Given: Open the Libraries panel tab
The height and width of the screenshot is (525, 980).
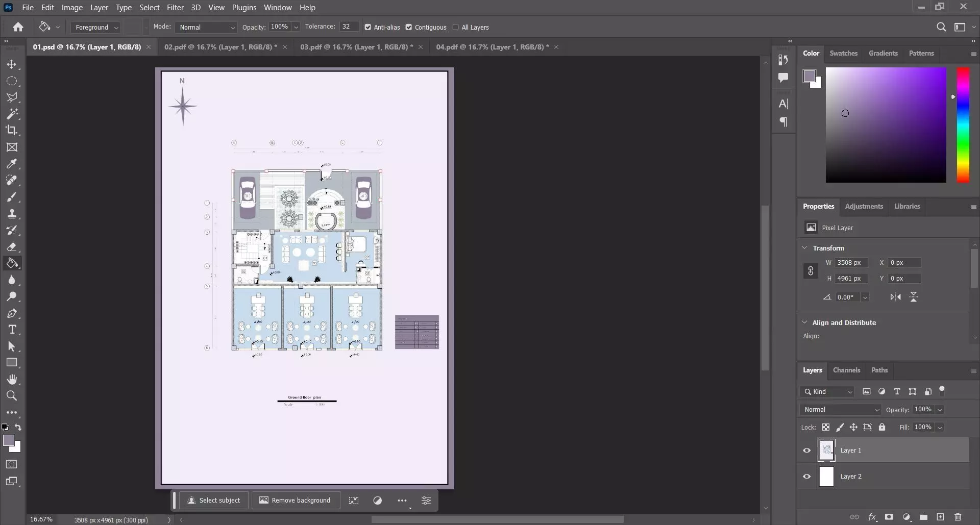Looking at the screenshot, I should (x=907, y=206).
